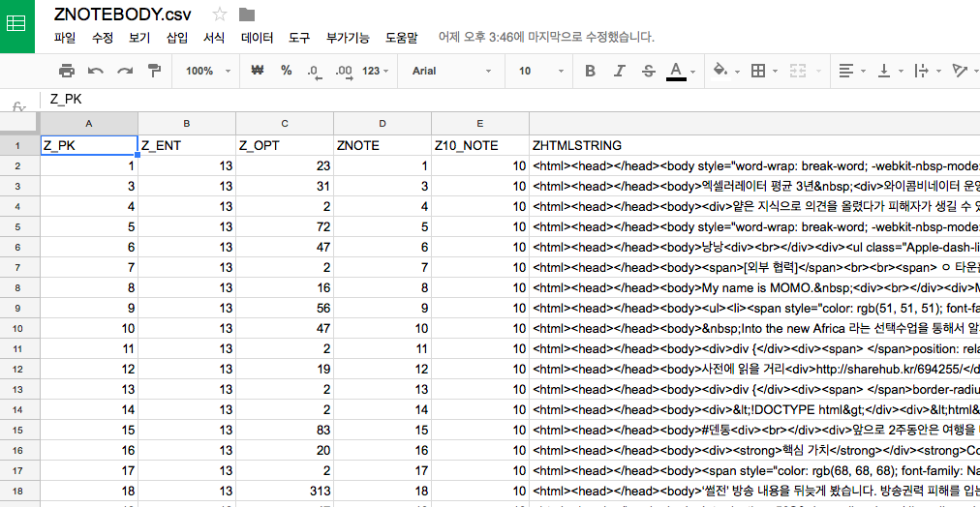Open the 수정 menu

click(103, 38)
